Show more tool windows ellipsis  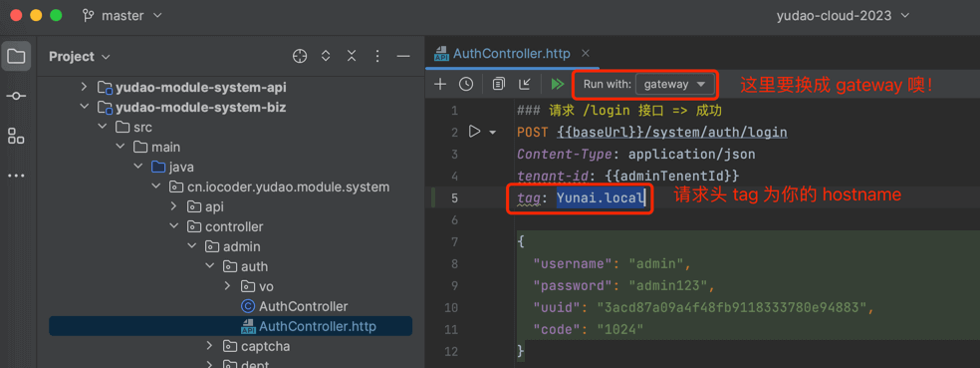16,176
